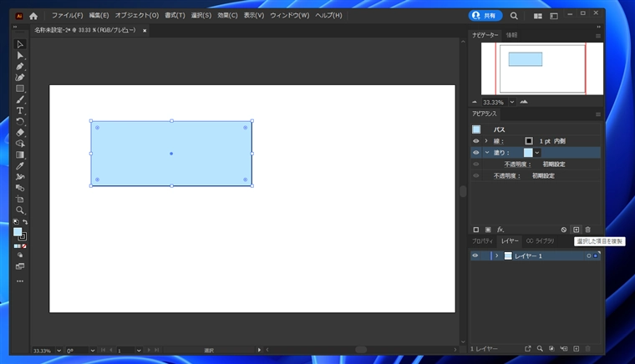Pick the Rectangle tool
The image size is (635, 364).
(20, 88)
